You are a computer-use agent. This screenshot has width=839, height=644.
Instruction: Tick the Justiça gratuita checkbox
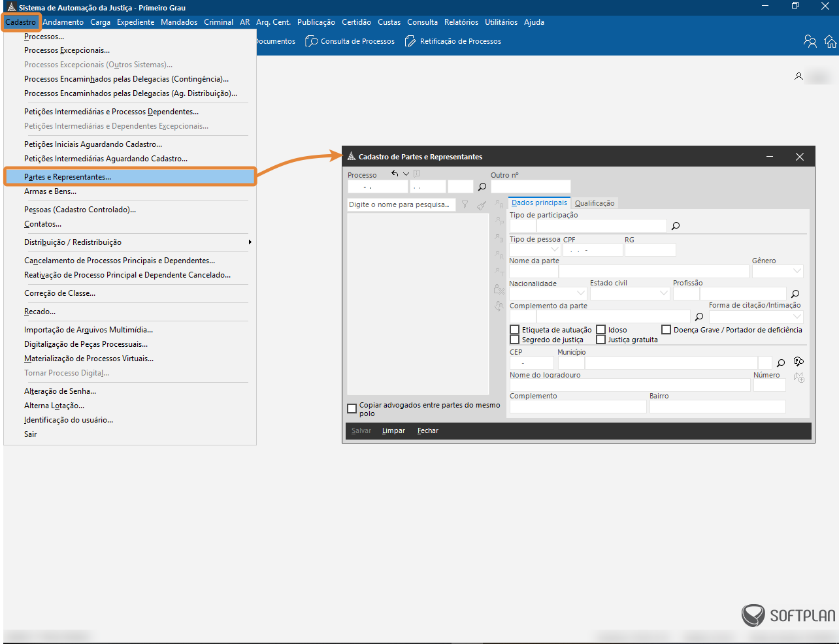click(601, 340)
